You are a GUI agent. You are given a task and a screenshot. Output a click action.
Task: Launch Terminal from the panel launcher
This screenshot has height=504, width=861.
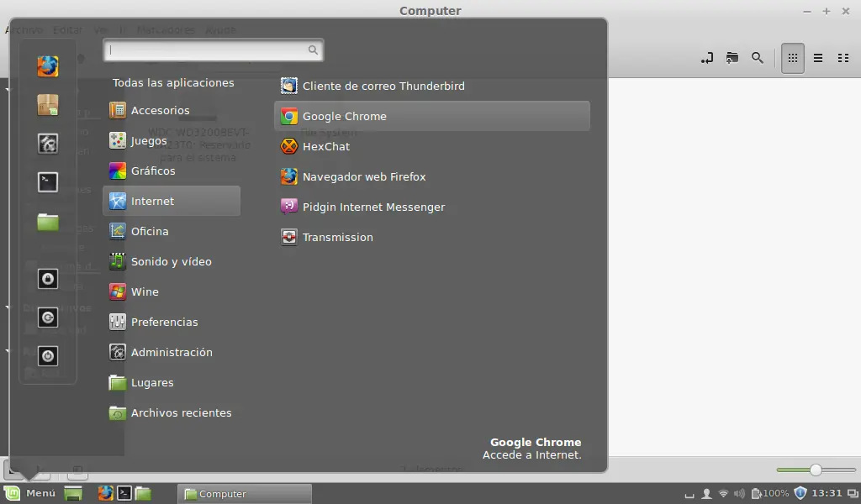[124, 494]
